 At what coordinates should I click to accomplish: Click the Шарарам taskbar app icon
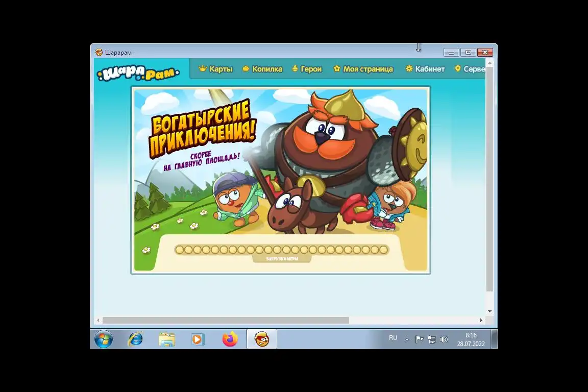(262, 339)
